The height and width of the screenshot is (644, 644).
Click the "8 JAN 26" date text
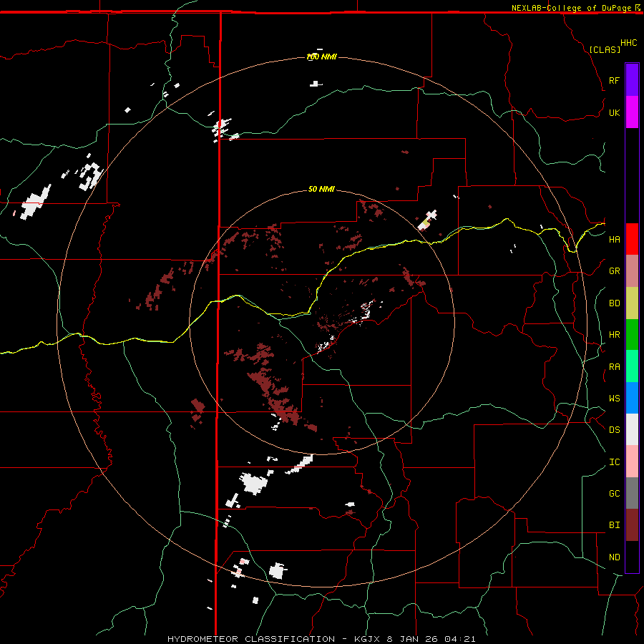[x=411, y=639]
